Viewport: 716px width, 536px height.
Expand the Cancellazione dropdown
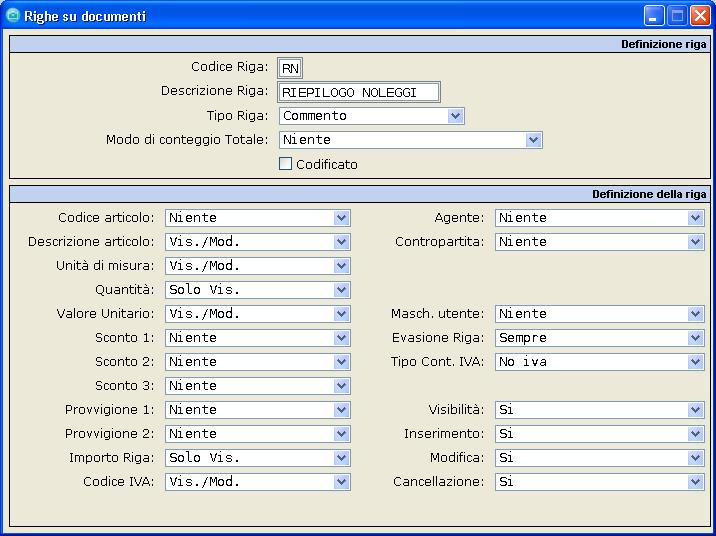click(696, 482)
